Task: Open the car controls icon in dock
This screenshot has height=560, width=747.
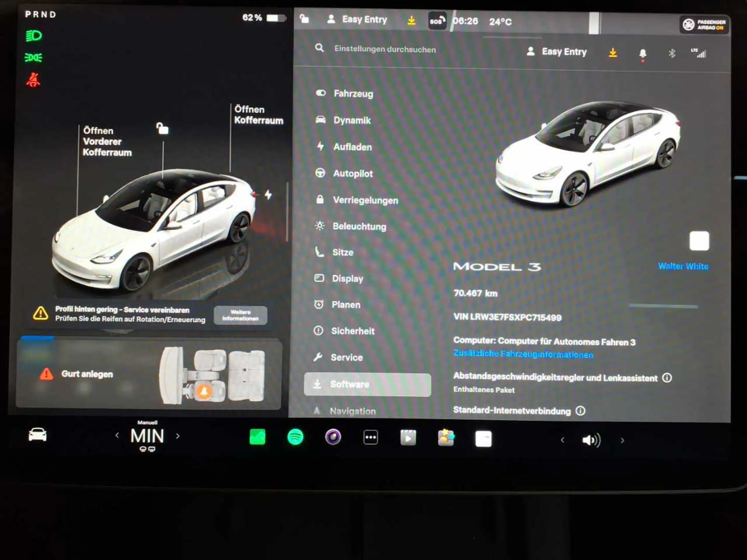Action: (37, 434)
